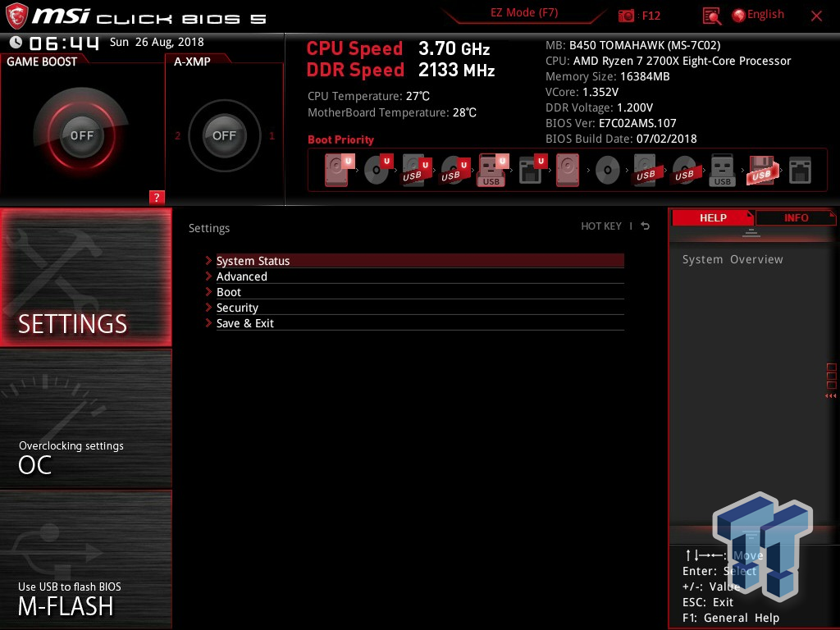Expand the Save & Exit arrow
This screenshot has height=630, width=840.
[208, 322]
